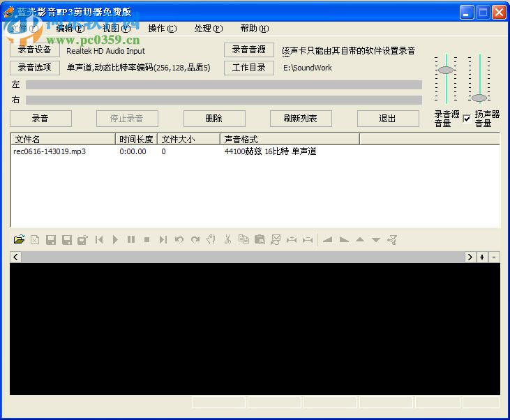Click the 录音源音量 slider thumb
Viewport: 510px width, 420px height.
tap(446, 70)
